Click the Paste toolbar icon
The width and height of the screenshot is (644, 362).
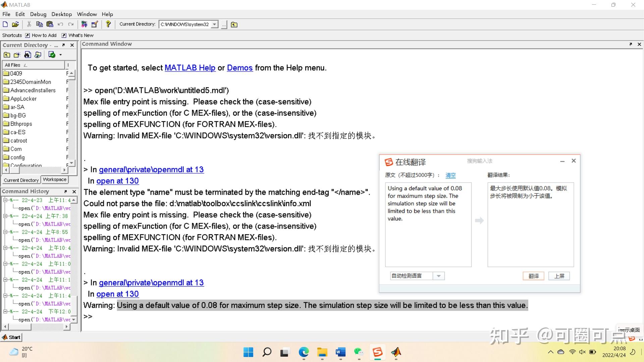click(x=50, y=24)
